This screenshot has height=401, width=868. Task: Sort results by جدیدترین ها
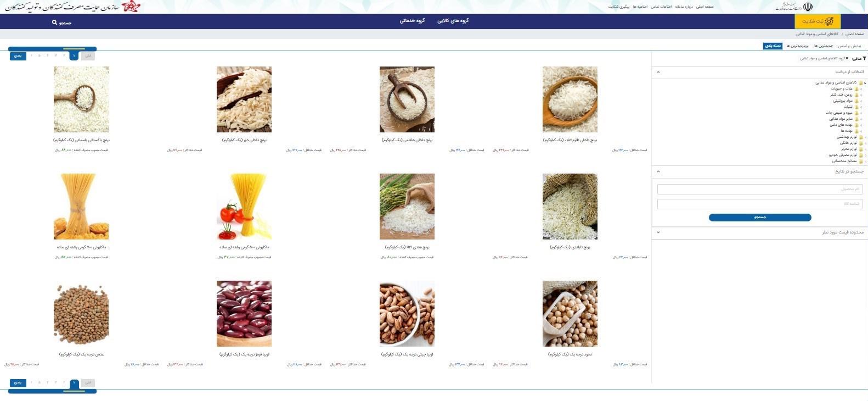[824, 46]
